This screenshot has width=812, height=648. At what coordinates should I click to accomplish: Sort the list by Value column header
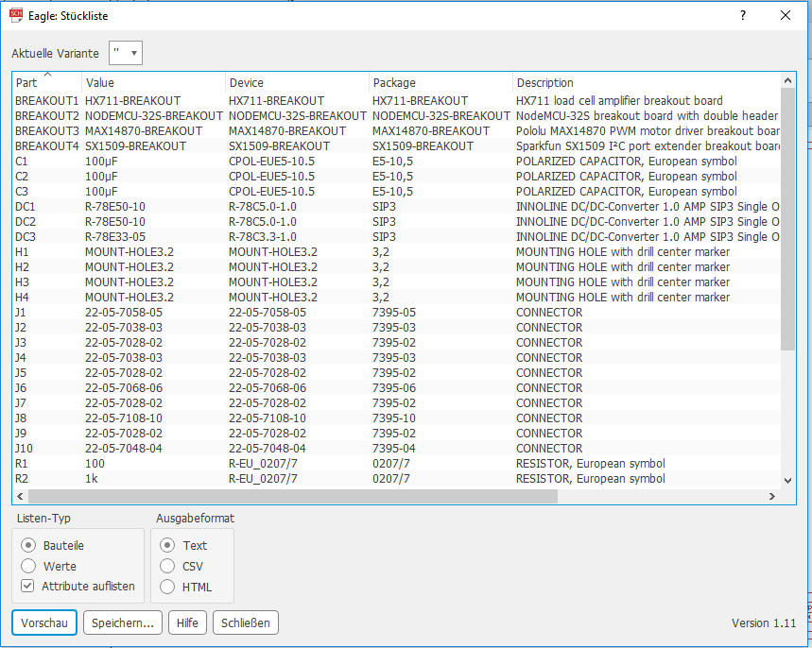[154, 82]
